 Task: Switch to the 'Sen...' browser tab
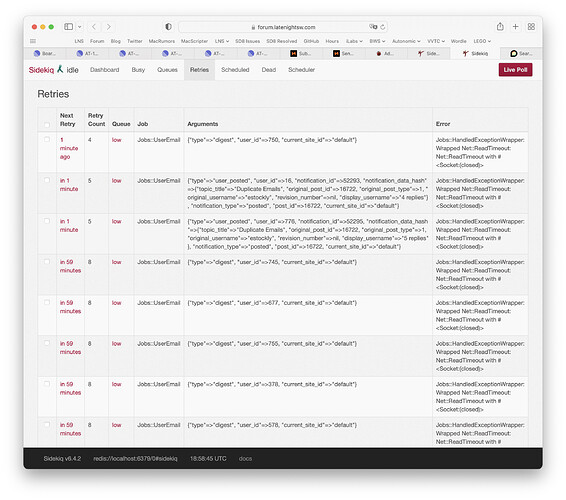(x=343, y=53)
